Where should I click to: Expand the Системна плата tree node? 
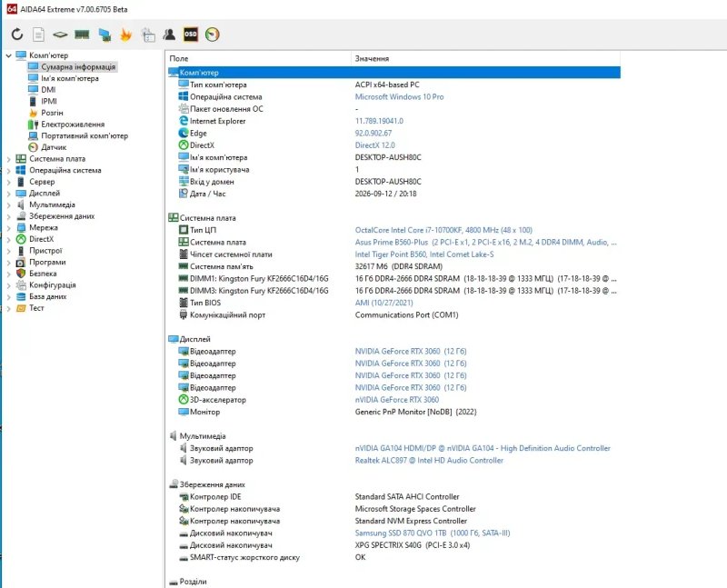8,159
